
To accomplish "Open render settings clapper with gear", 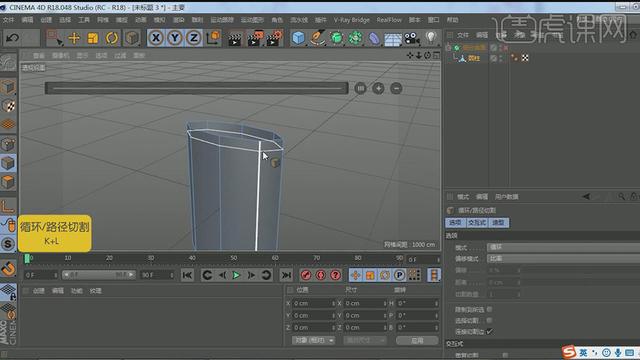I will pos(274,38).
